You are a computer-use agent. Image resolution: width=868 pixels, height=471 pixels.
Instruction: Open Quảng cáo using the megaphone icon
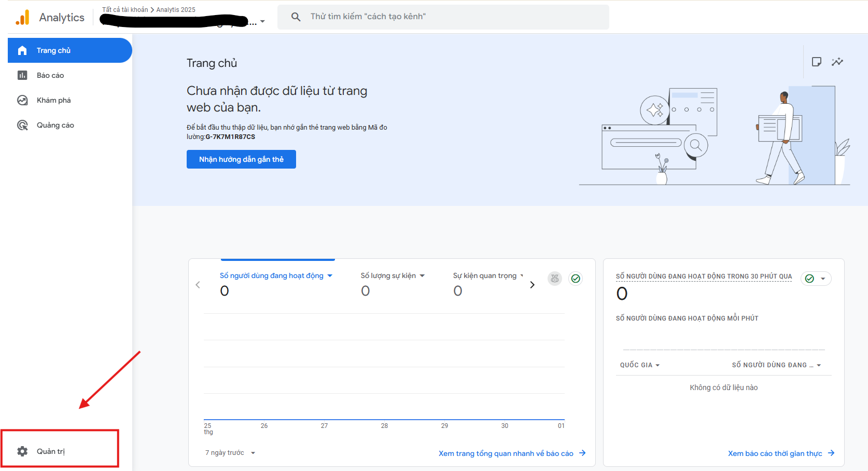coord(22,124)
